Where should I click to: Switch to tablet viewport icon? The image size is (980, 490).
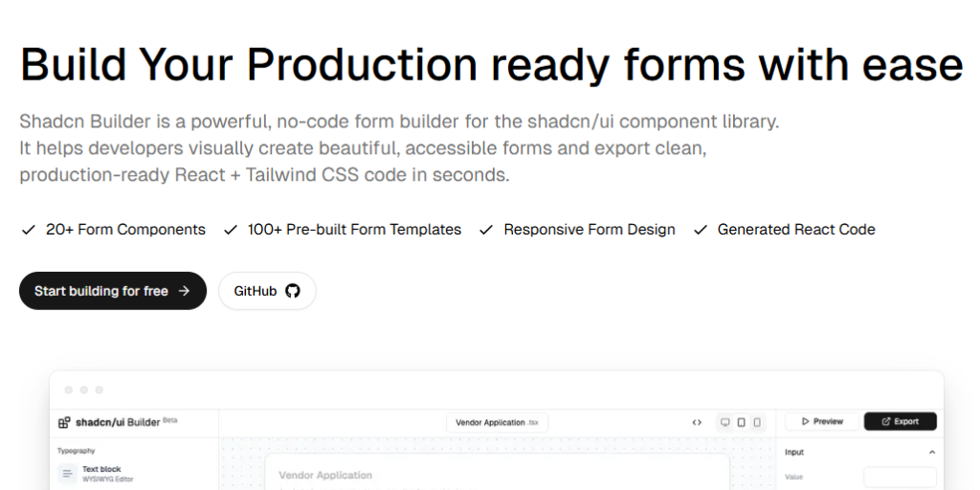[x=742, y=422]
